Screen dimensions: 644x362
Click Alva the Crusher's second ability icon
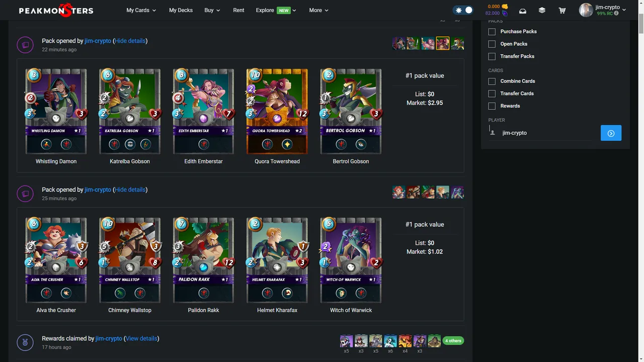(66, 293)
